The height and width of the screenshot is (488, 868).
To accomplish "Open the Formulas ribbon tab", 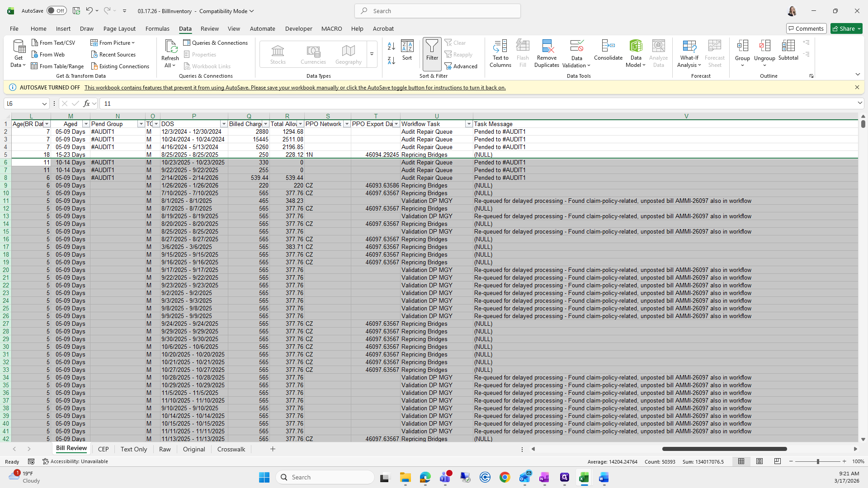I will [x=157, y=28].
